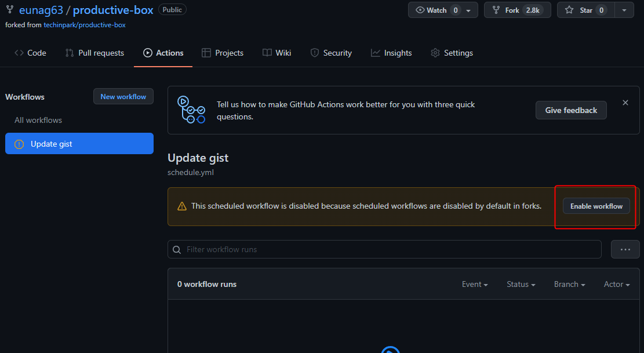This screenshot has height=353, width=644.
Task: Click the eye icon on Watch
Action: point(420,10)
